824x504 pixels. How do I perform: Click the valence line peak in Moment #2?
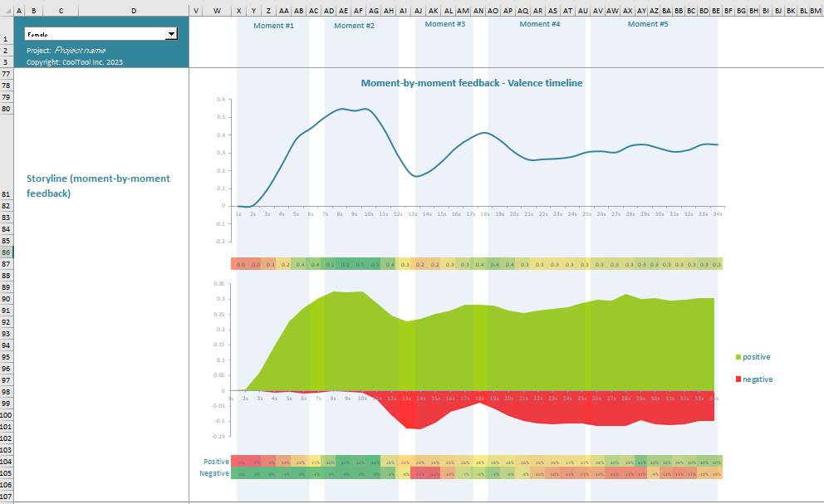point(342,109)
